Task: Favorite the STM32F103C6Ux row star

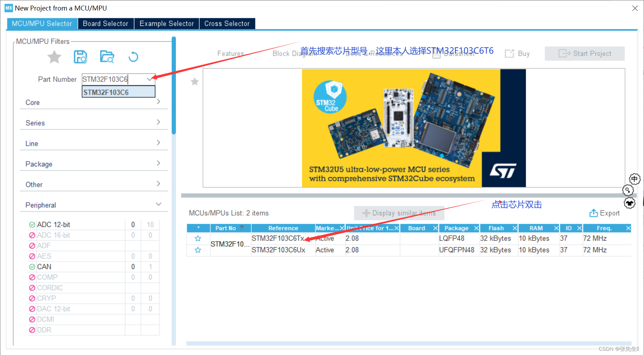Action: pyautogui.click(x=198, y=250)
